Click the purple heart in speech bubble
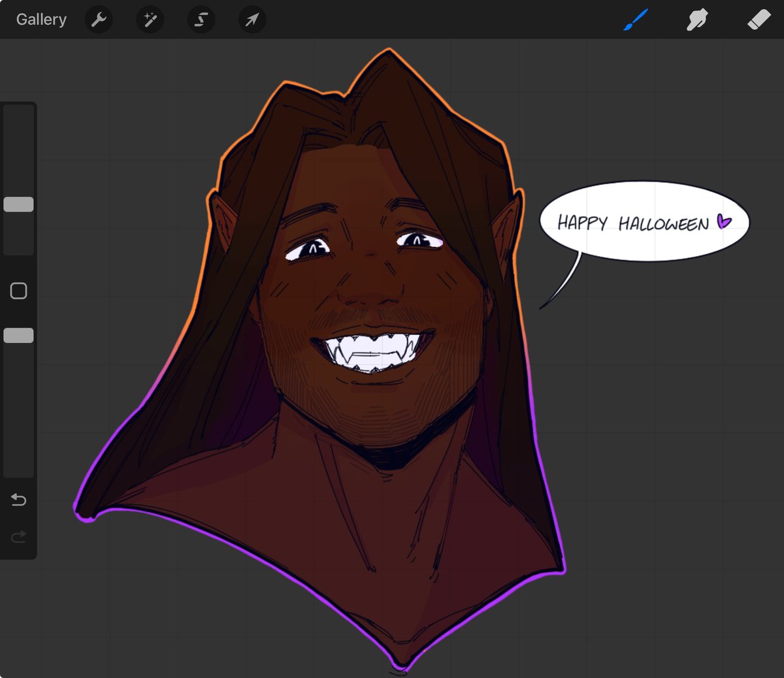 click(724, 221)
